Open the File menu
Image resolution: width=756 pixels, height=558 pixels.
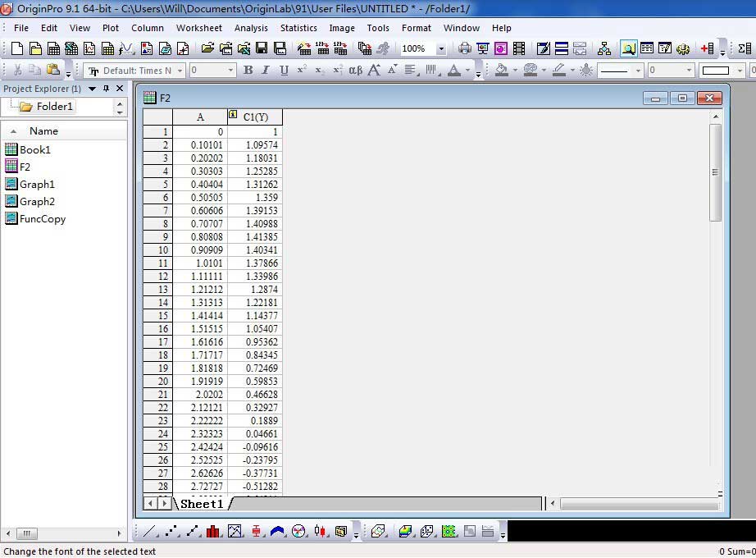pos(21,28)
